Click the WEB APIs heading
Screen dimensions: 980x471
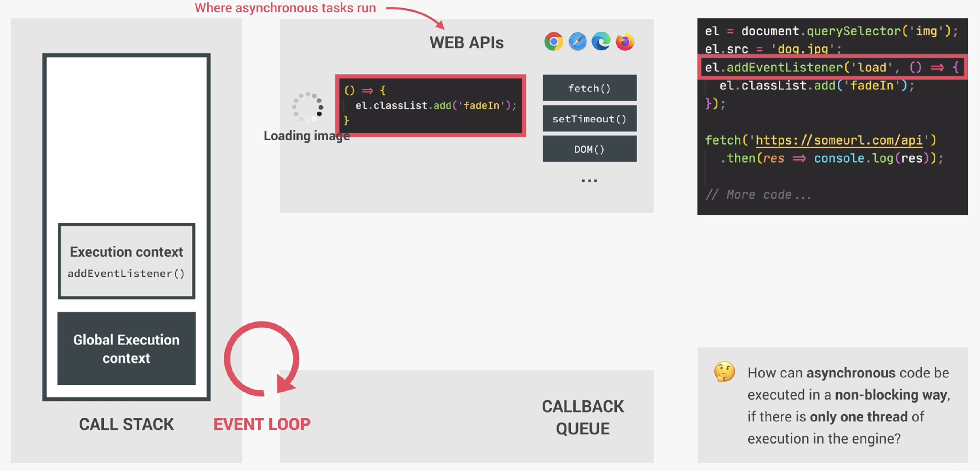466,42
